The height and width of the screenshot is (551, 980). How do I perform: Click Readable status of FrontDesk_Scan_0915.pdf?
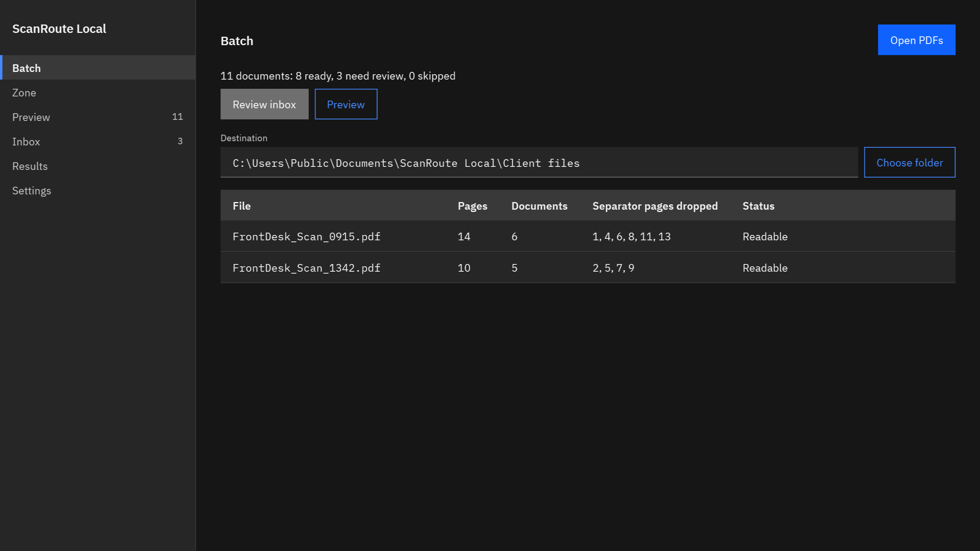tap(765, 236)
